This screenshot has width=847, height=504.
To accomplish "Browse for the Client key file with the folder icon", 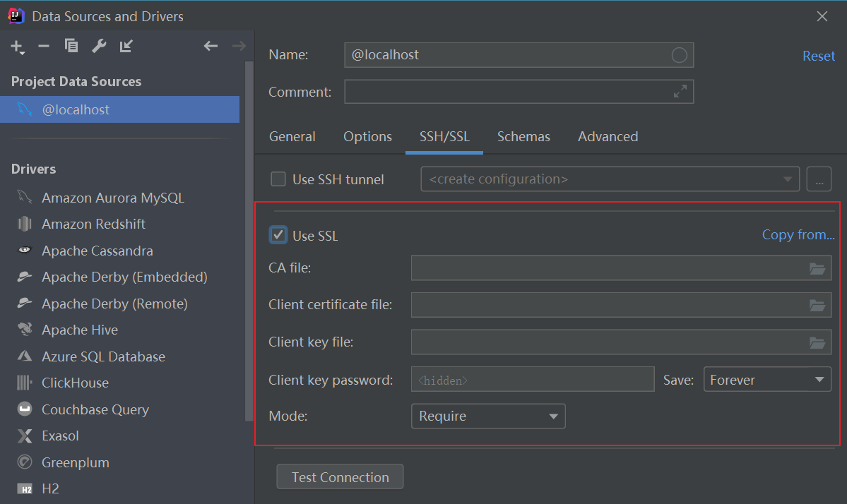I will [817, 342].
